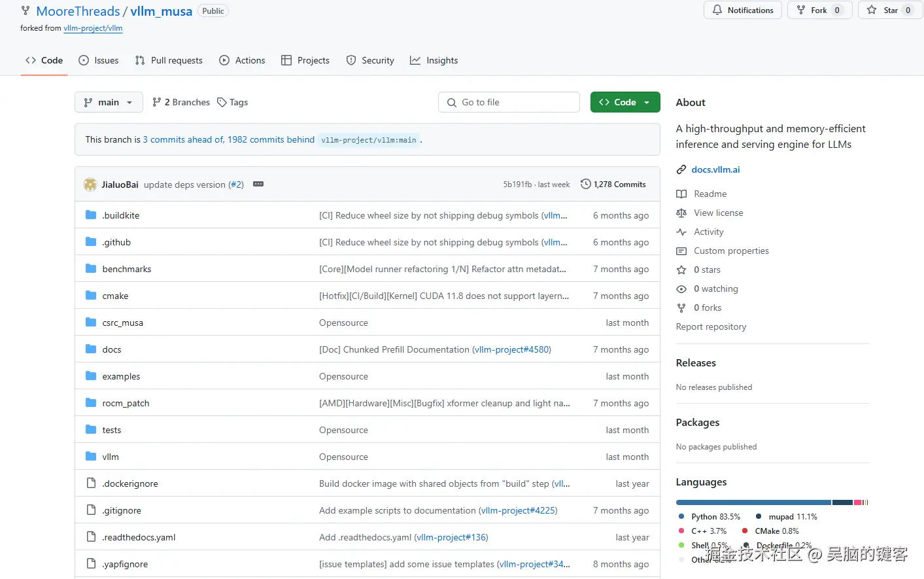Open the docs.vllm.ai website link
Viewport: 924px width, 579px height.
716,169
